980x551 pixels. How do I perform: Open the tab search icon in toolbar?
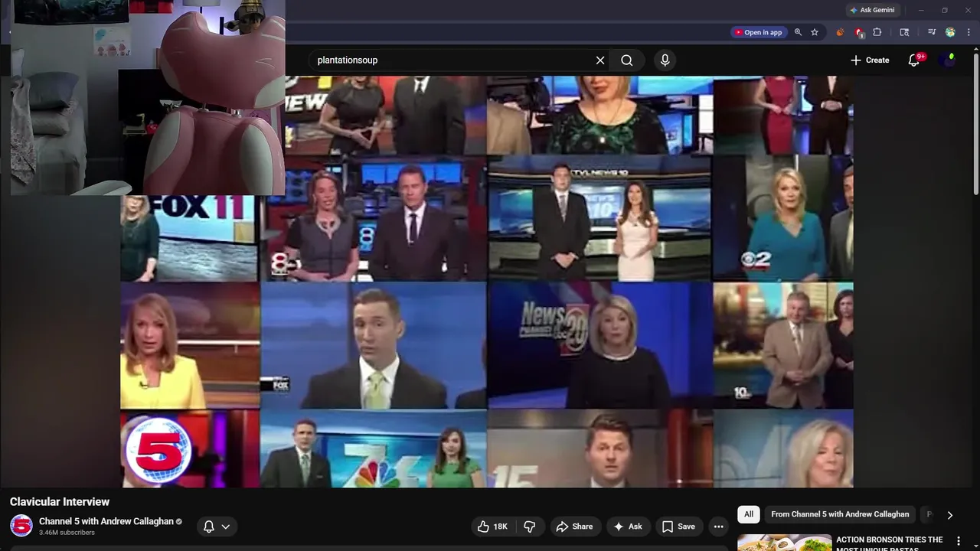point(904,32)
